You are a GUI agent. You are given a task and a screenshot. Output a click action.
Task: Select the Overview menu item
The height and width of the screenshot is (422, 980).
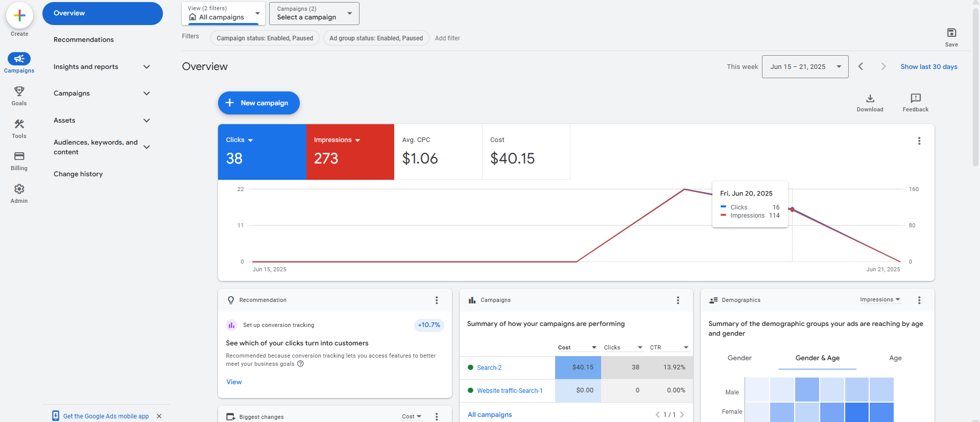[x=103, y=13]
